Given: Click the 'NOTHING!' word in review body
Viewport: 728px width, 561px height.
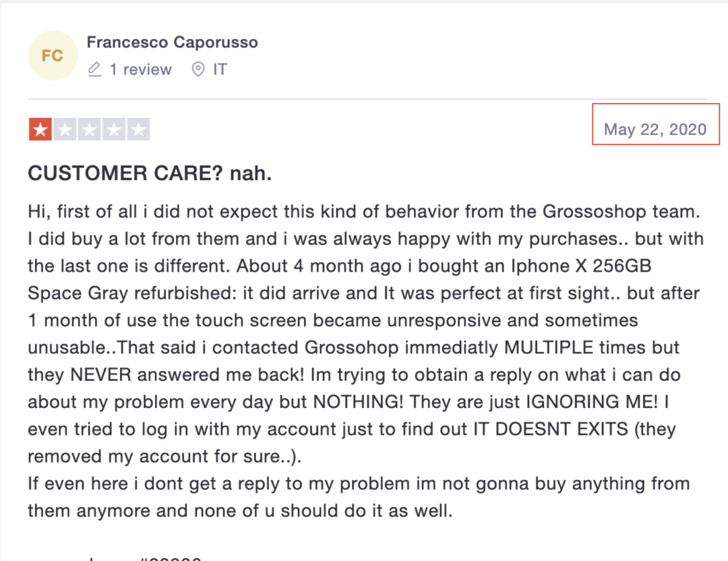Looking at the screenshot, I should coord(359,402).
